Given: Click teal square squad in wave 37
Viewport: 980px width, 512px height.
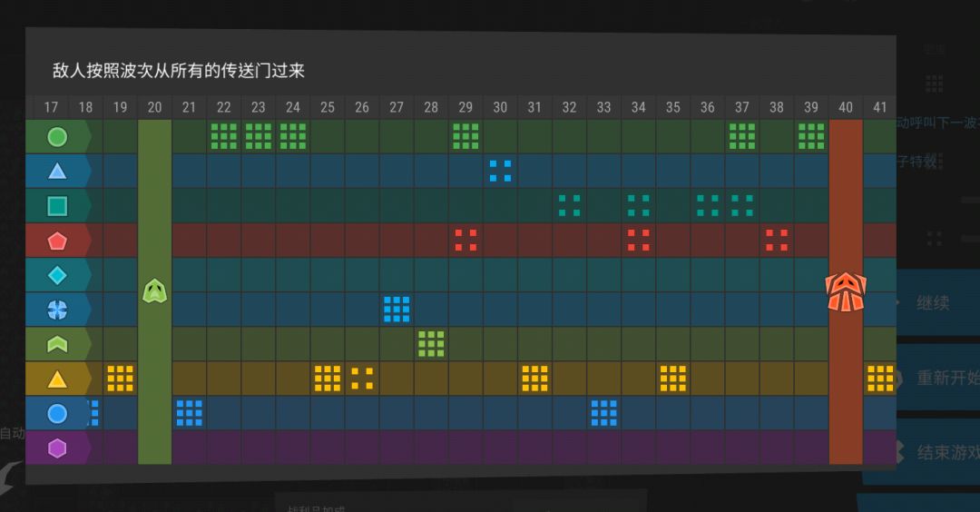Looking at the screenshot, I should coord(742,206).
